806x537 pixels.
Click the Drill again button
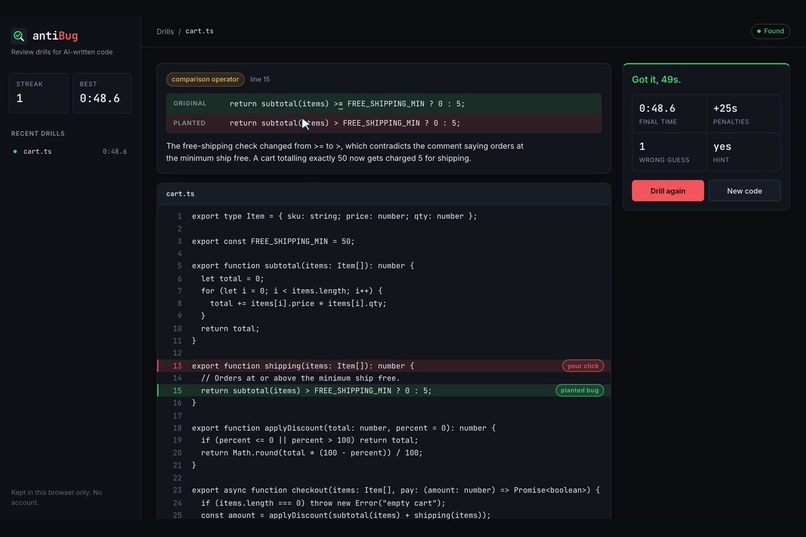coord(667,191)
